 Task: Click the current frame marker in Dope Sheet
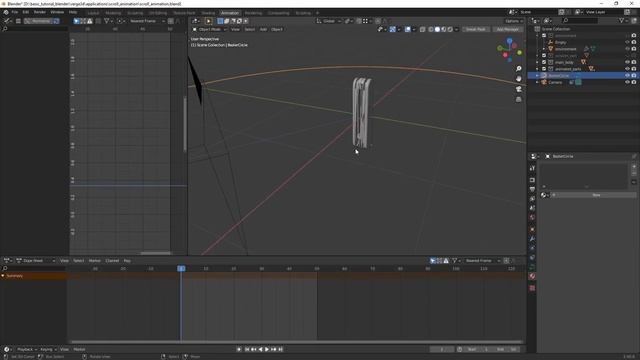(x=181, y=268)
